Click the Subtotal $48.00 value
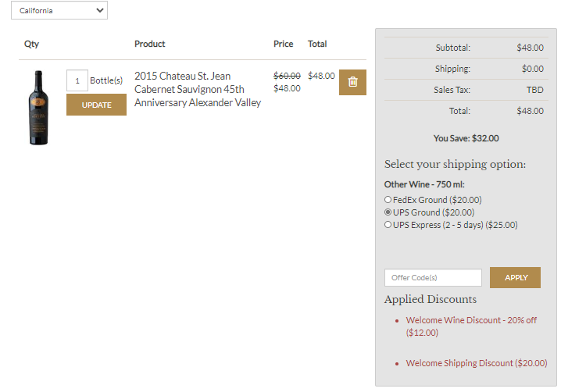The image size is (561, 392). click(530, 48)
